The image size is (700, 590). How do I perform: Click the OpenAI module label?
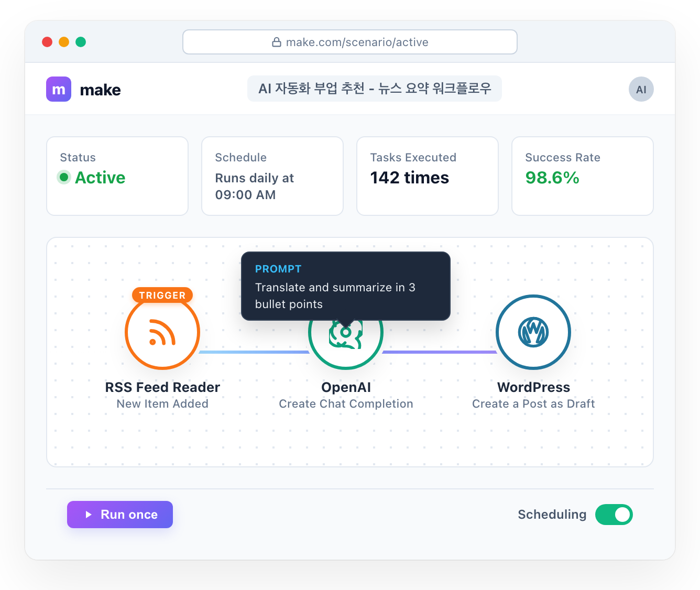tap(346, 387)
